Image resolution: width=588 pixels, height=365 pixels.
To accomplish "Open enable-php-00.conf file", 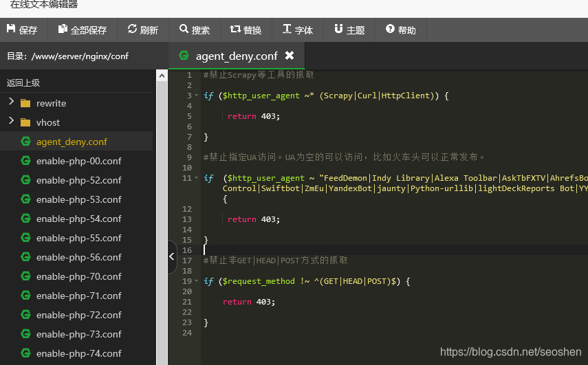I will [79, 161].
